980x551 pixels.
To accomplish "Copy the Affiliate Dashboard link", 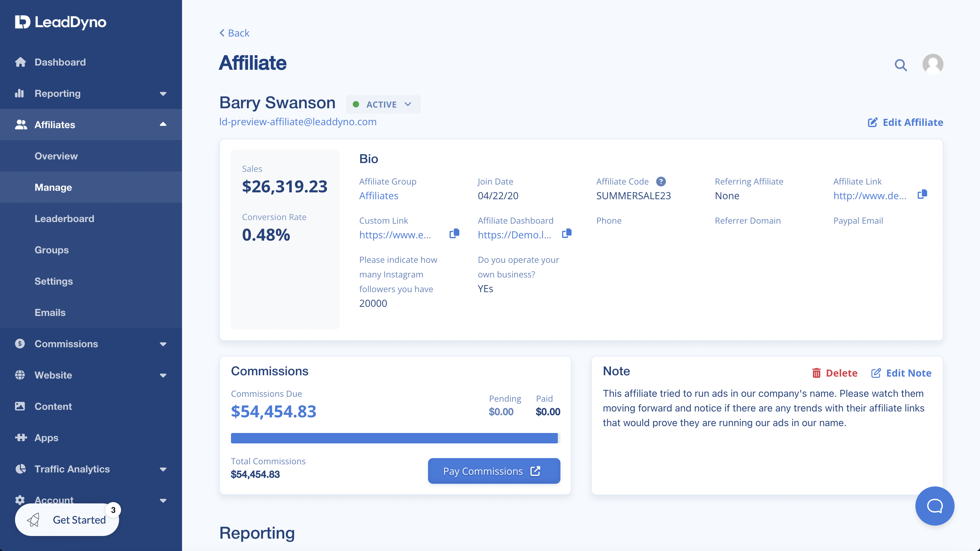I will [566, 233].
